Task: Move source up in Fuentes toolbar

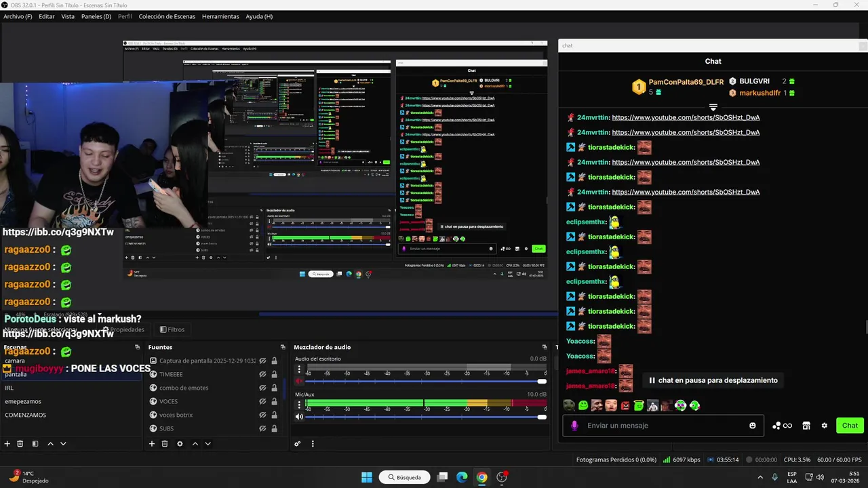Action: click(x=195, y=444)
